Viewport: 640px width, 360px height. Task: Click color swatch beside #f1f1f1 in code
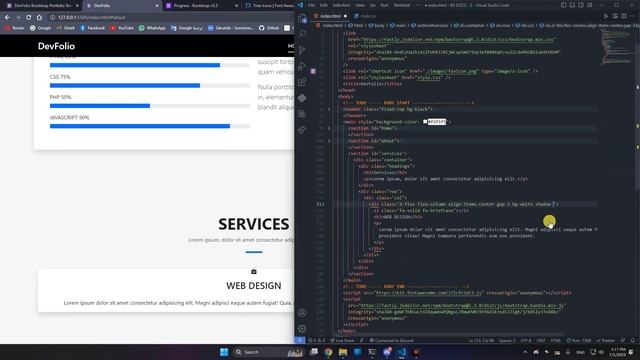[x=425, y=122]
